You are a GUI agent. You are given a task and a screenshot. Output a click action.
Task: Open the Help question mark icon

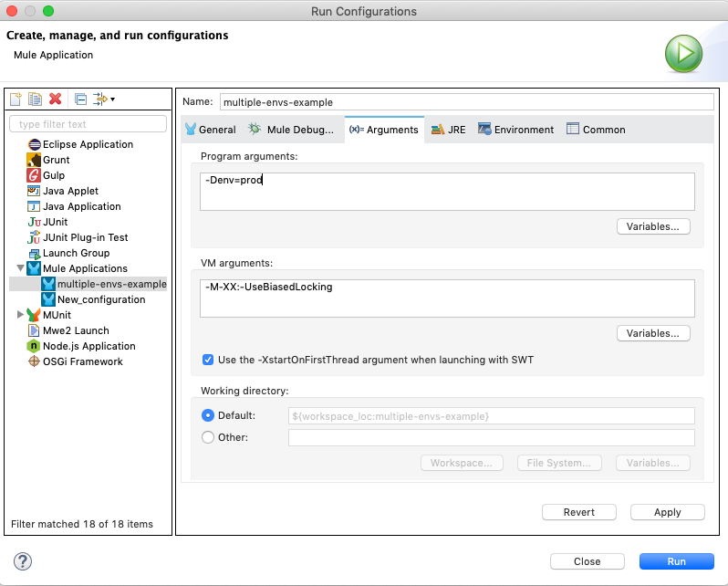click(24, 561)
